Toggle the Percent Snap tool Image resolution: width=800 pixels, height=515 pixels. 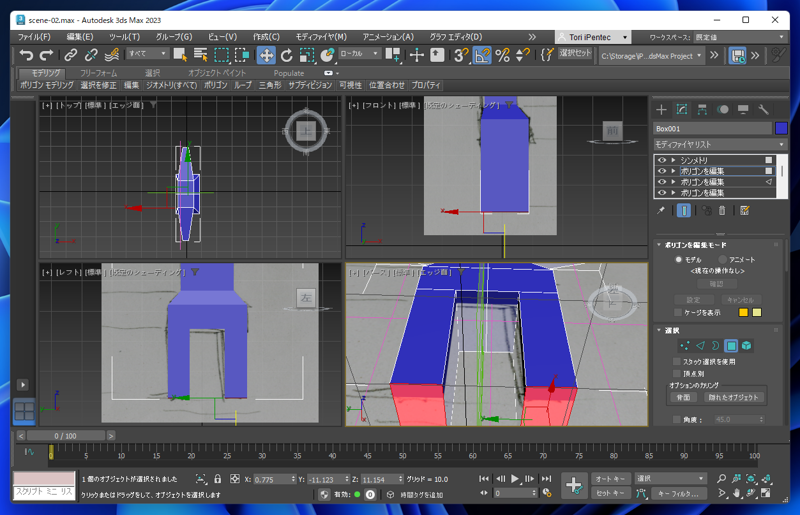[503, 55]
